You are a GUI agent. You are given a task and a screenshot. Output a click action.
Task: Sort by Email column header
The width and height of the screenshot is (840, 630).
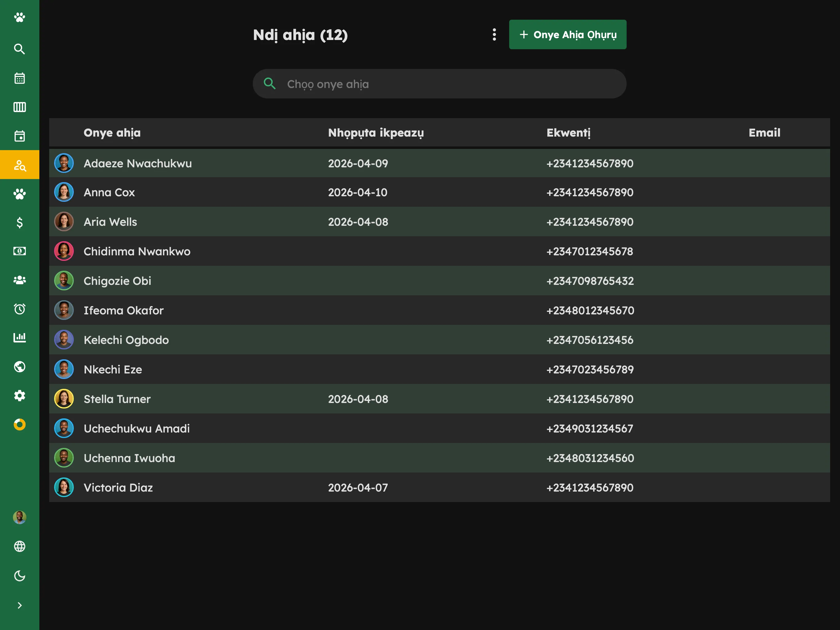tap(764, 133)
